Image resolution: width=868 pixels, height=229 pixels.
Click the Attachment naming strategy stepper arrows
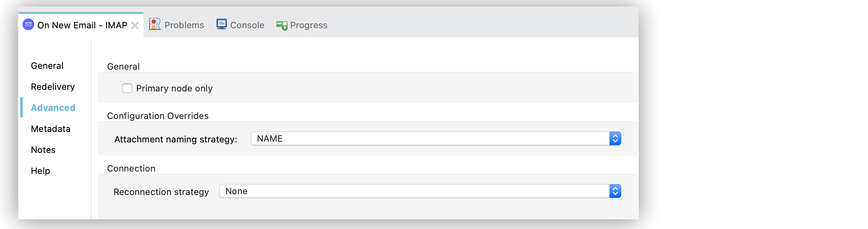[x=615, y=139]
